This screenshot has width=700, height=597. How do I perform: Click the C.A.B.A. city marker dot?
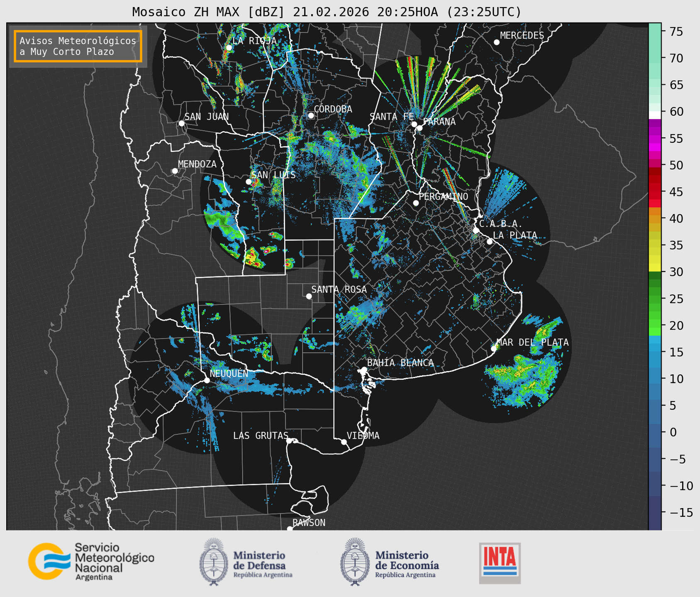[x=476, y=230]
